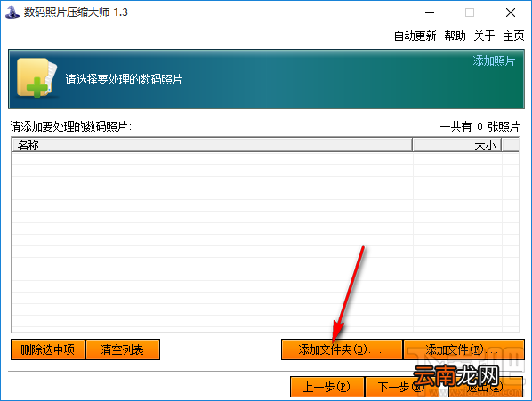Click the 添加文件(F)... button
Screen dimensions: 532x401
click(463, 349)
